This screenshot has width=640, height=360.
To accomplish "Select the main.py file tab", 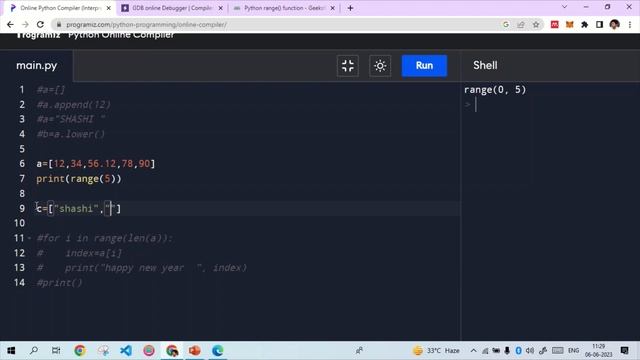I will click(36, 66).
